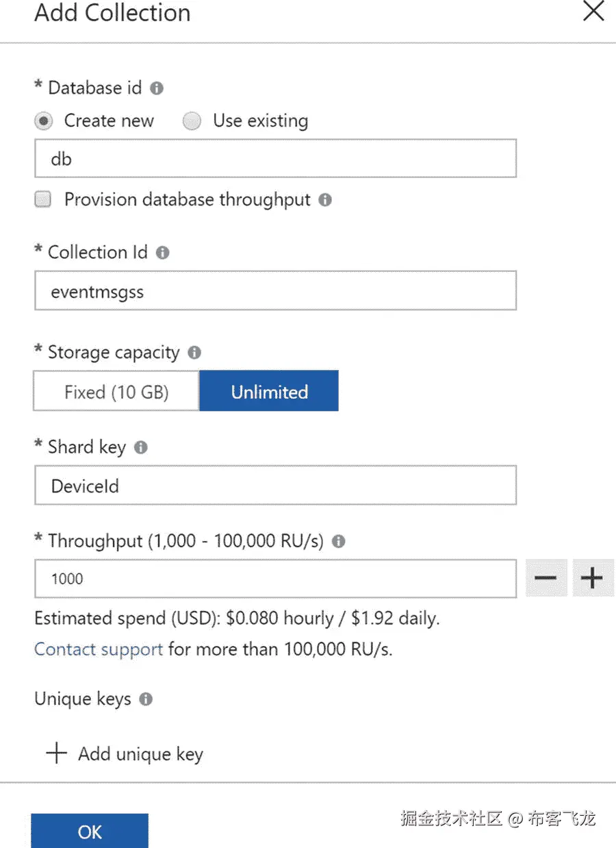
Task: Open the Contact support link
Action: (99, 649)
